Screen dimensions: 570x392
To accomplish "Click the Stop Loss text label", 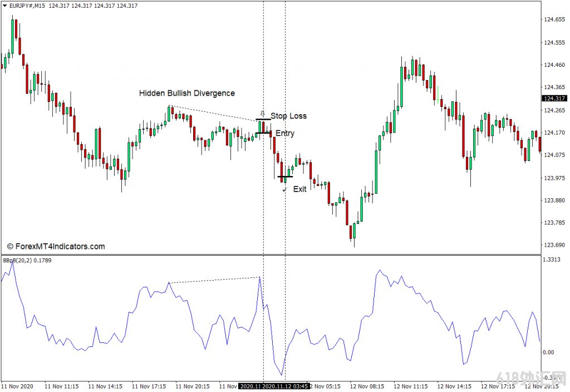I will 288,116.
